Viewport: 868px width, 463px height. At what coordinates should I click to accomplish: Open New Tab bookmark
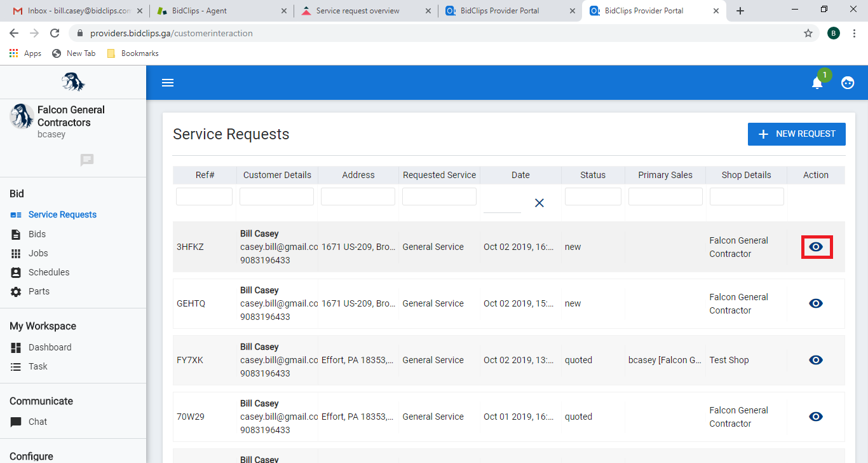pos(74,53)
